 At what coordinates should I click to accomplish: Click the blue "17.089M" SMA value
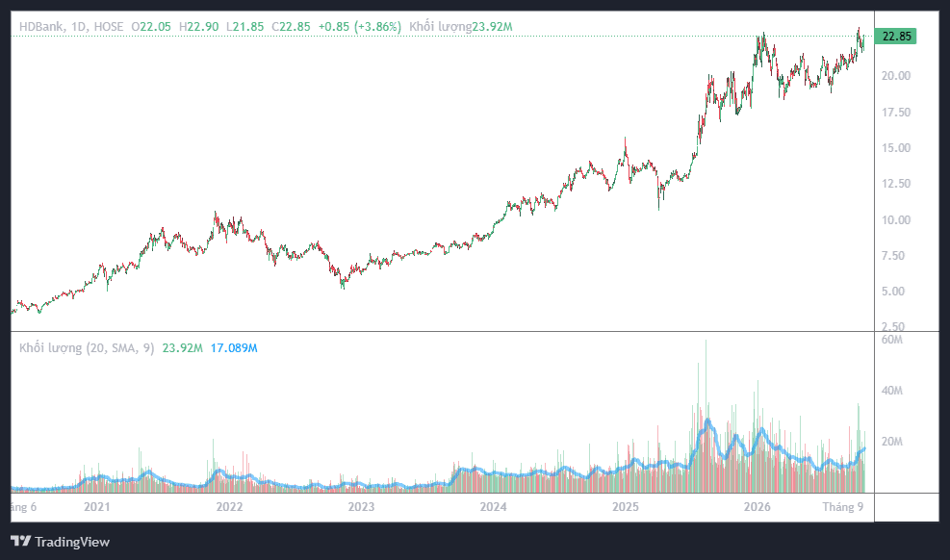234,348
